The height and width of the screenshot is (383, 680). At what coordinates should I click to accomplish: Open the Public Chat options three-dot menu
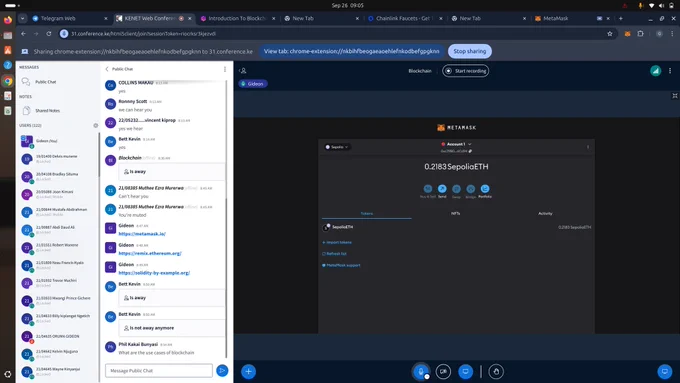click(x=225, y=69)
